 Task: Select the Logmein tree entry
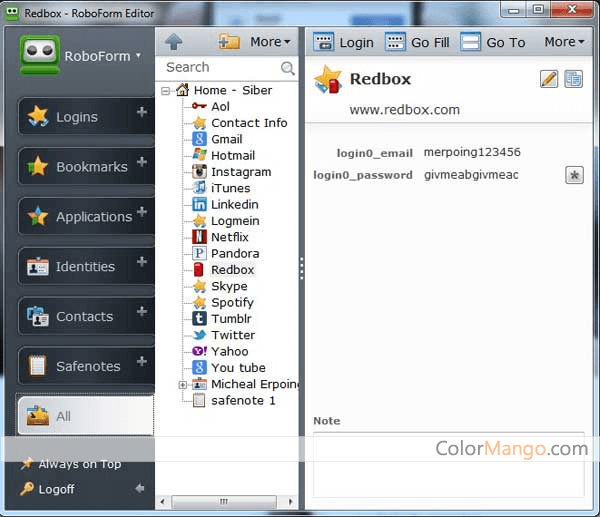click(x=235, y=221)
